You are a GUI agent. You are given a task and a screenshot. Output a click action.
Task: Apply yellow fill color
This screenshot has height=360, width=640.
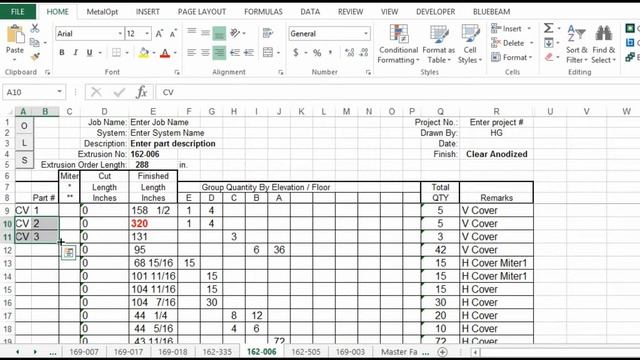coord(144,53)
